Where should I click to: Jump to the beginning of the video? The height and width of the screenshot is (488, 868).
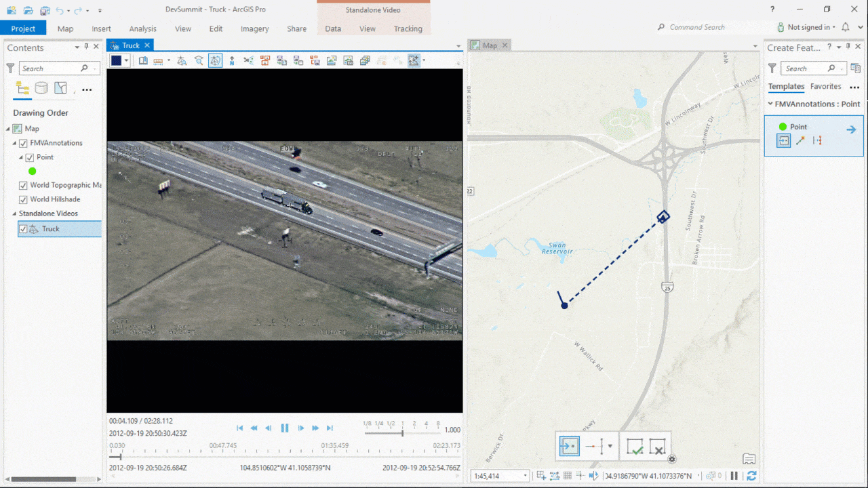click(239, 428)
